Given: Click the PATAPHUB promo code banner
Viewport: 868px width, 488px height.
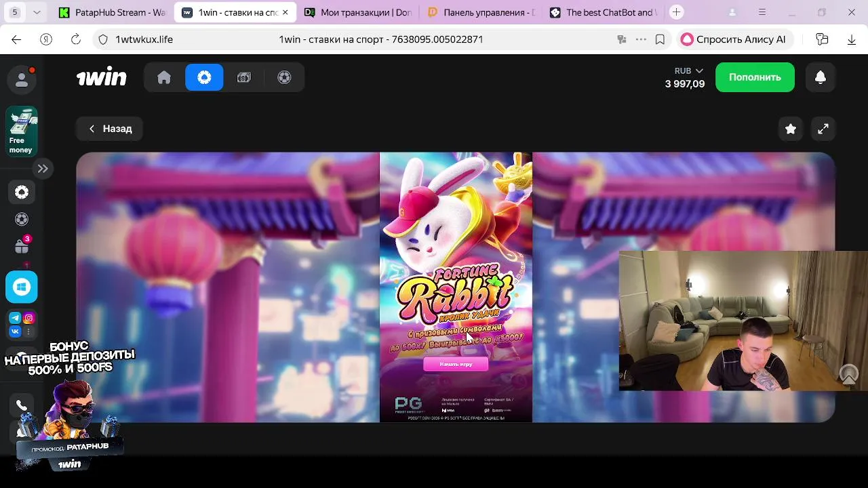Looking at the screenshot, I should point(69,448).
